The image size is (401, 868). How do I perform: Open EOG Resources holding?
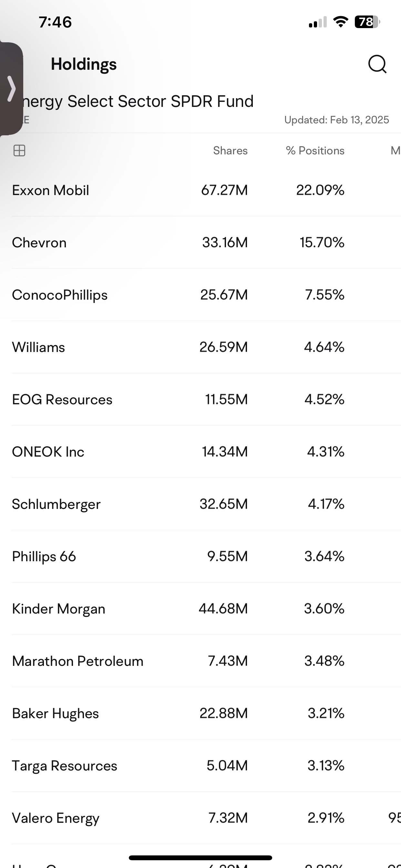(x=206, y=399)
